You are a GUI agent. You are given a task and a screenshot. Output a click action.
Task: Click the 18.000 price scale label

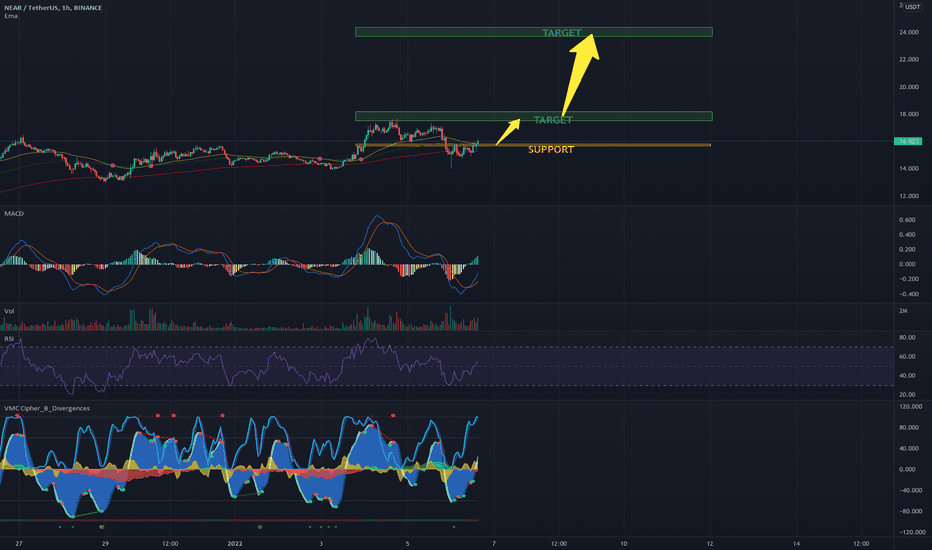(909, 114)
